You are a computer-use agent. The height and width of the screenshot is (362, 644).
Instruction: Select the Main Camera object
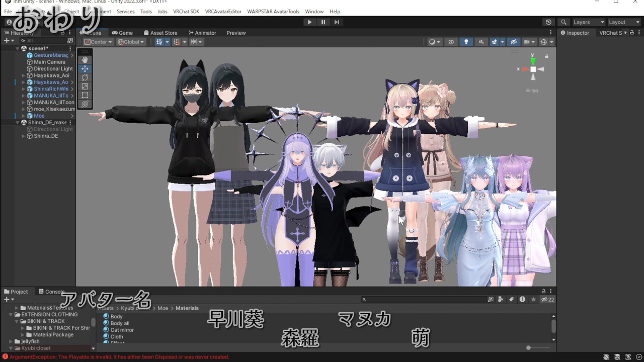[49, 62]
